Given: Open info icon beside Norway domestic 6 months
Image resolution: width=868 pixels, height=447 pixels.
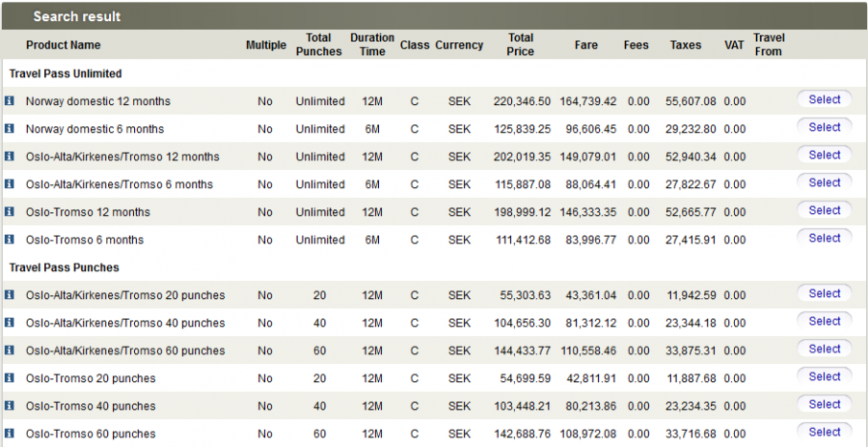Looking at the screenshot, I should coord(10,129).
